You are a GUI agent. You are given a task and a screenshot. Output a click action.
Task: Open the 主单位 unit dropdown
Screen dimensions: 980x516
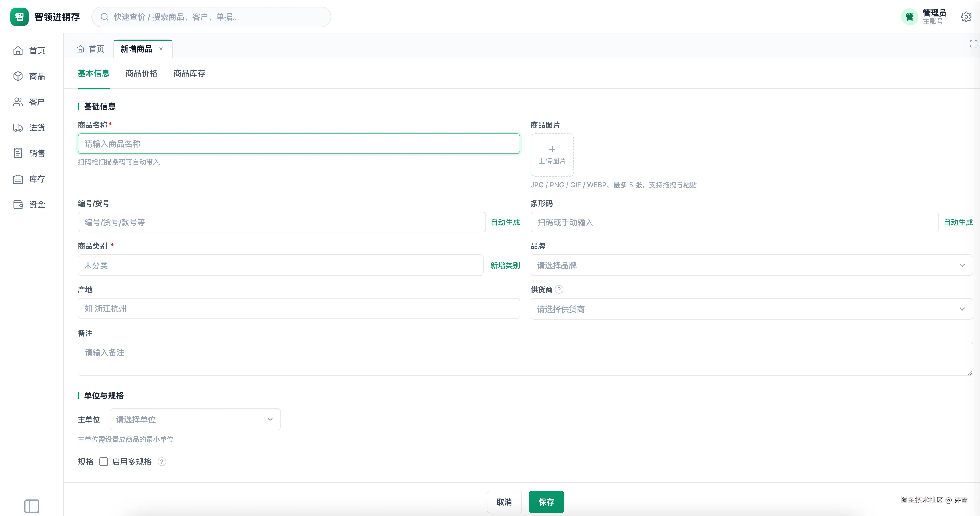(195, 420)
